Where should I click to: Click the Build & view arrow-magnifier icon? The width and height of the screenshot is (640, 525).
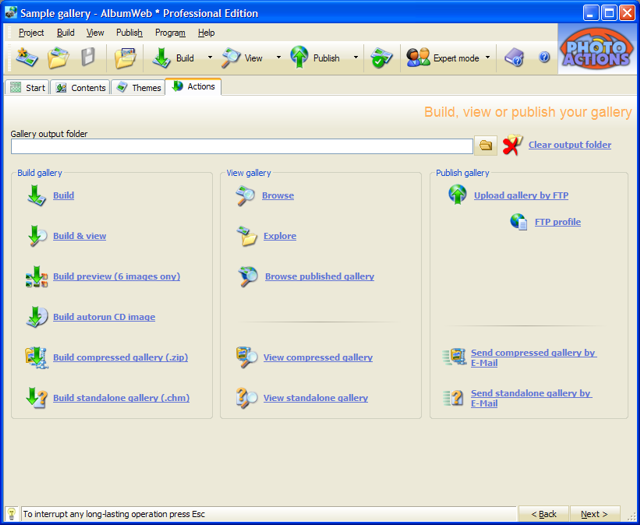37,236
